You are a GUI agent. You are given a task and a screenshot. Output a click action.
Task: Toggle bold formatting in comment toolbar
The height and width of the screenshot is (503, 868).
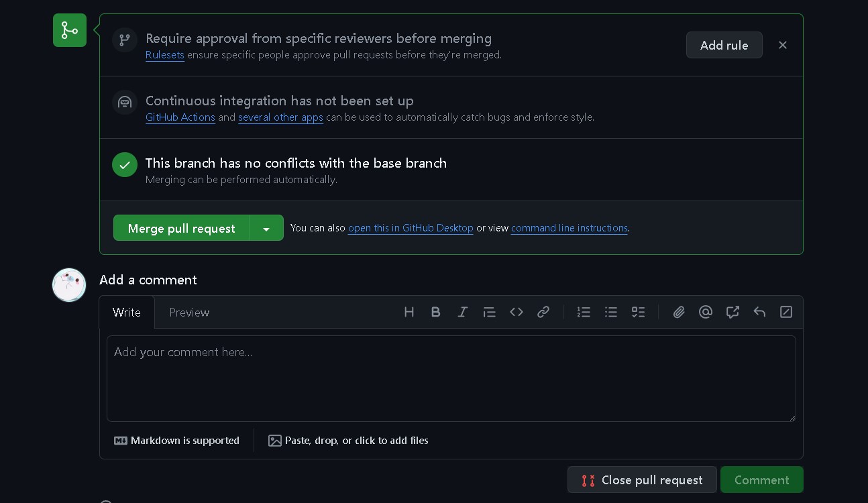coord(435,312)
